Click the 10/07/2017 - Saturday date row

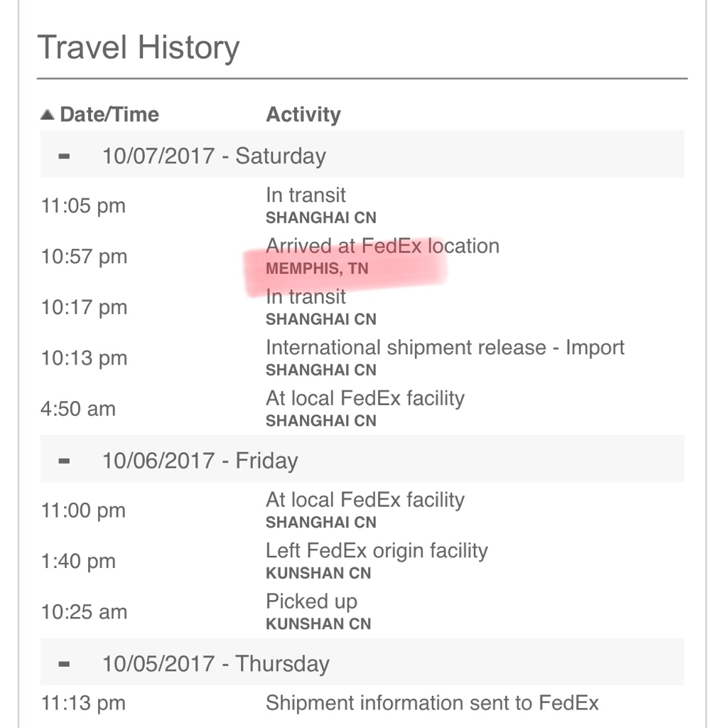(362, 154)
